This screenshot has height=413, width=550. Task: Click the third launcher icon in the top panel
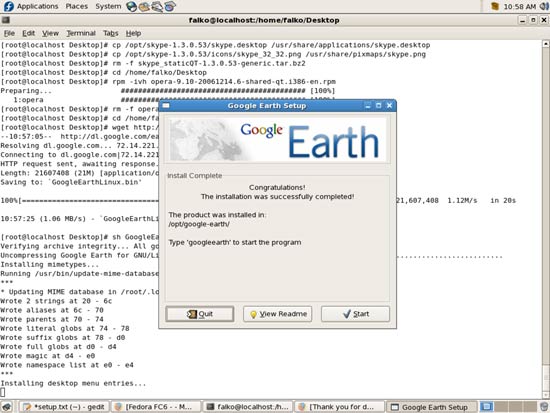[157, 6]
